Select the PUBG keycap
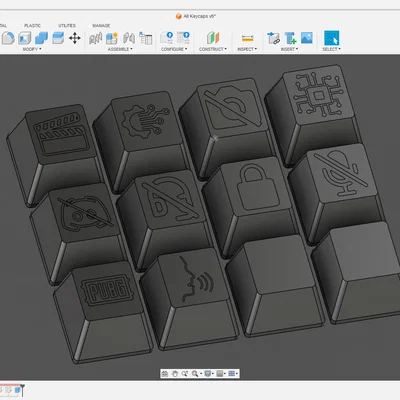This screenshot has height=400, width=400. click(x=107, y=291)
